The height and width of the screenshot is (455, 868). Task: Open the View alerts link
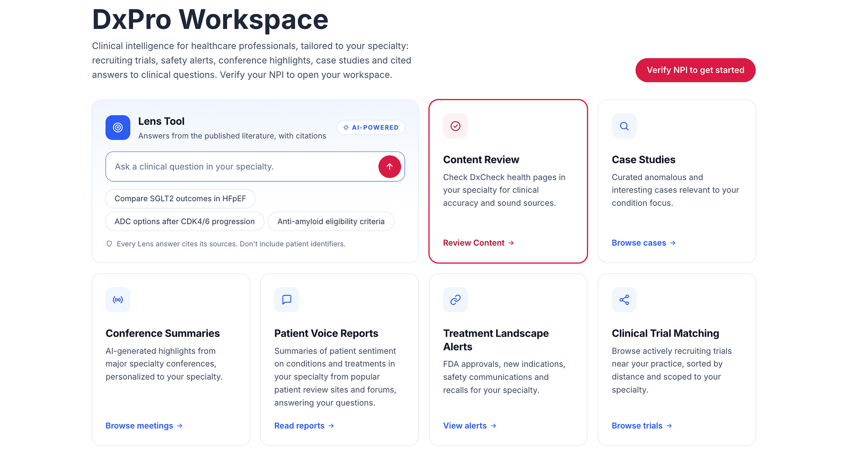[x=469, y=426]
